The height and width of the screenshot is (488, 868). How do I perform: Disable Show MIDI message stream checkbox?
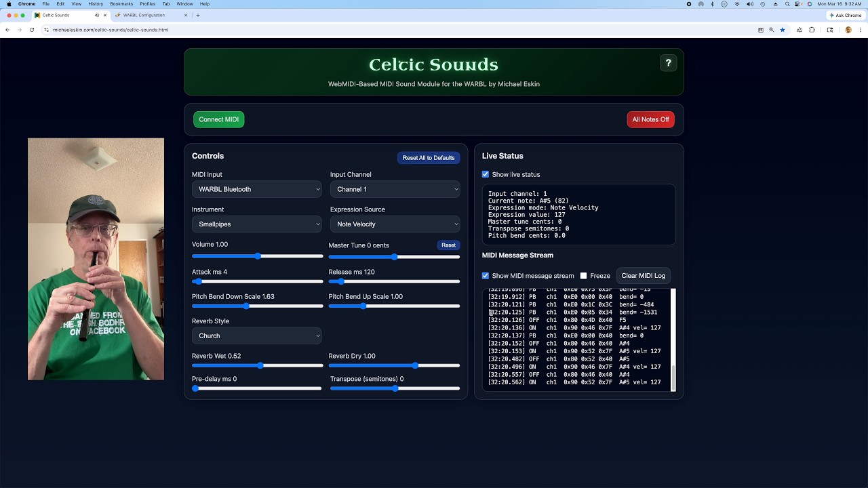pyautogui.click(x=486, y=276)
